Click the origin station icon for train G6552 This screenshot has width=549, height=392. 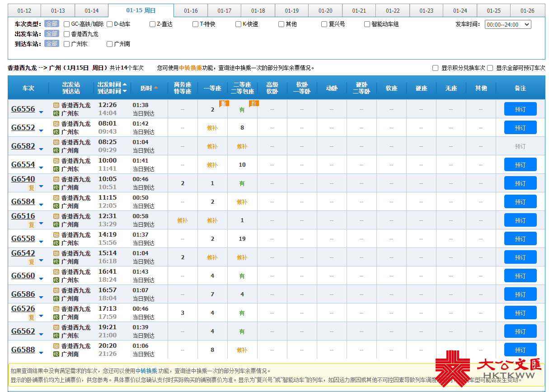pos(56,124)
